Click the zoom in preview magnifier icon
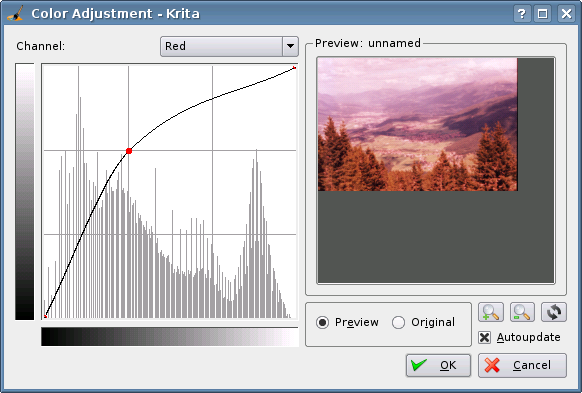Screen dimensions: 582x393 pos(491,312)
